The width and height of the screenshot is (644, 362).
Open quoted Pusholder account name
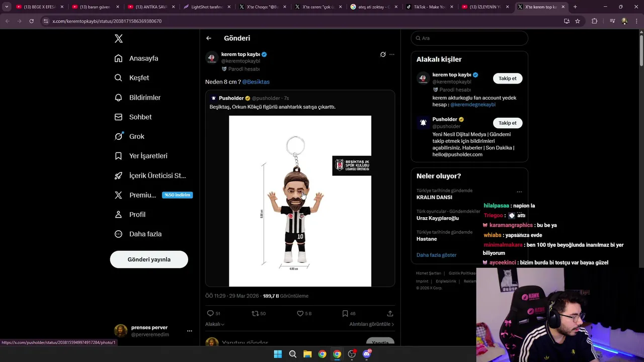[x=231, y=98]
